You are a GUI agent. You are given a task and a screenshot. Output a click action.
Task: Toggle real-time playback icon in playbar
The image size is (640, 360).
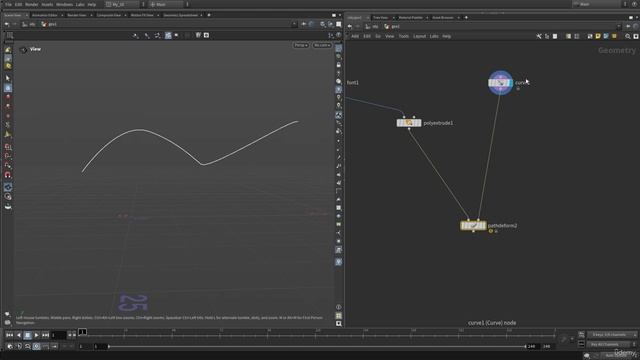(10, 347)
